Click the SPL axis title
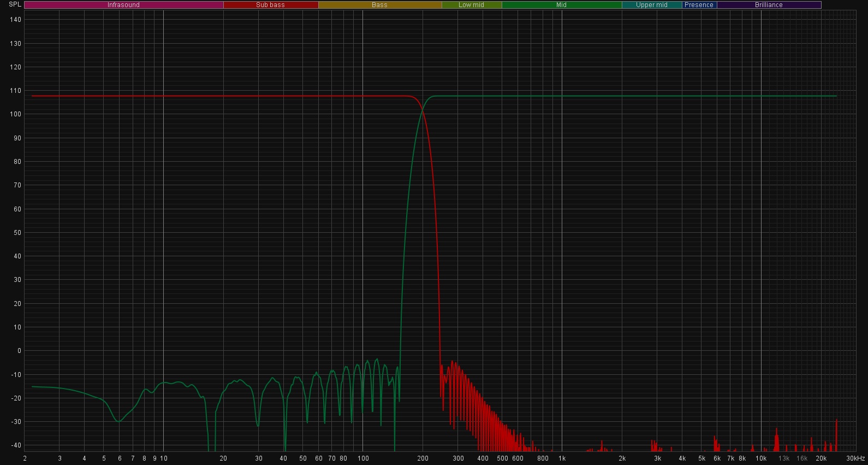The image size is (868, 465). click(15, 4)
